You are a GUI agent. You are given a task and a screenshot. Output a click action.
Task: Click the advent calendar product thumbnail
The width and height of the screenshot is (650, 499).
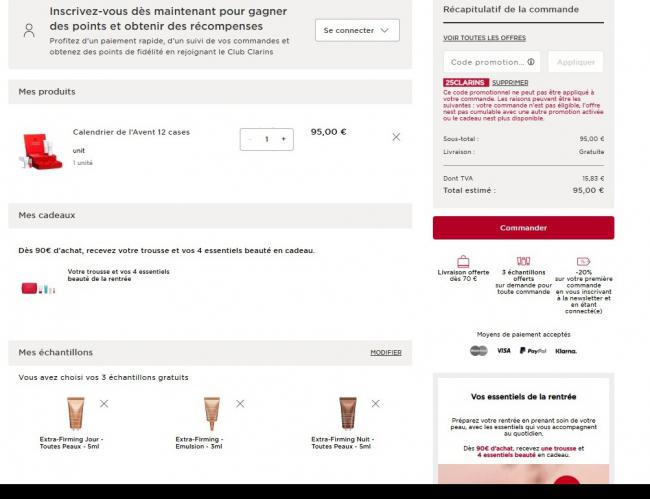(x=41, y=151)
